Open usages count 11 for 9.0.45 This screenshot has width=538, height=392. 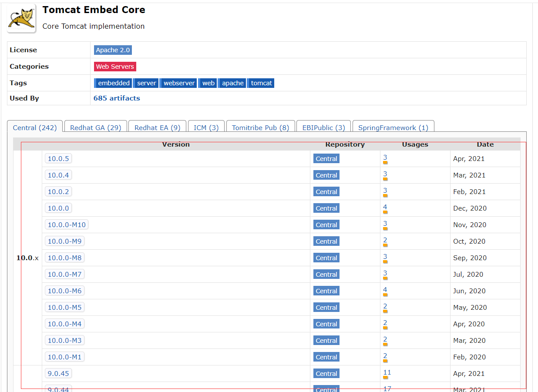387,372
